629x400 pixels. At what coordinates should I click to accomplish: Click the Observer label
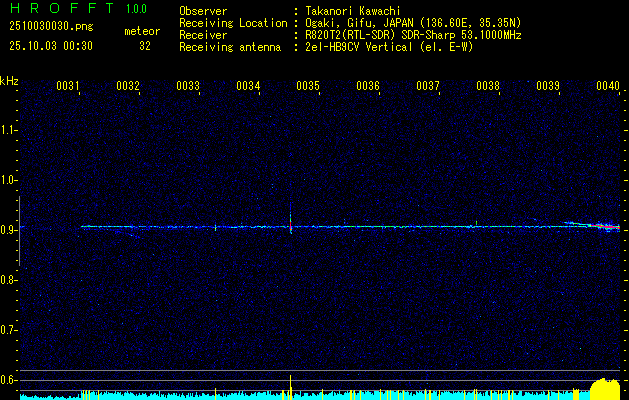pos(203,12)
